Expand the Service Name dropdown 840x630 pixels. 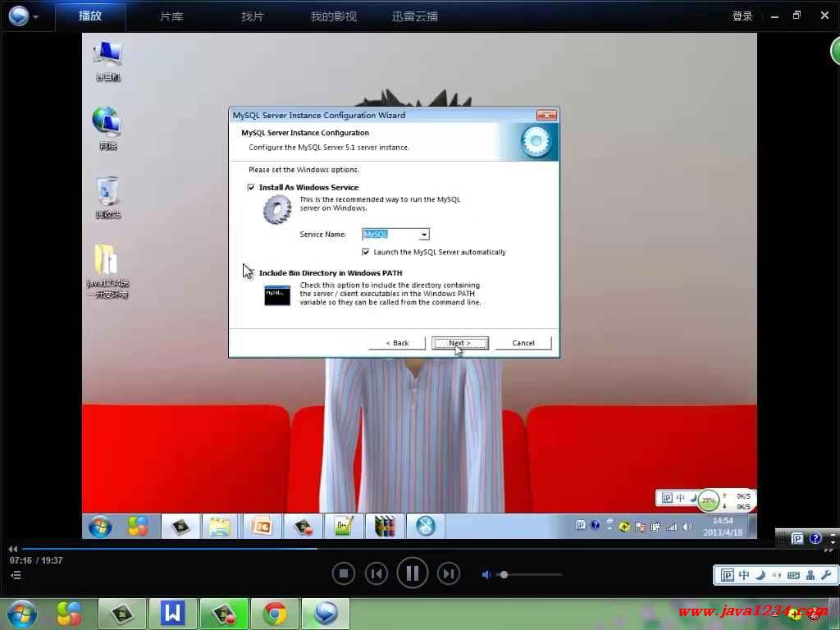424,235
